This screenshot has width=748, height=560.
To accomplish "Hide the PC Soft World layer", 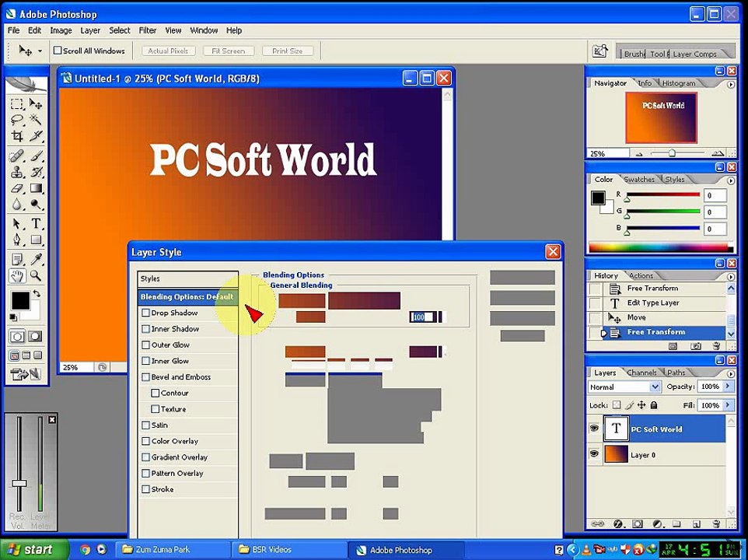I will tap(594, 429).
